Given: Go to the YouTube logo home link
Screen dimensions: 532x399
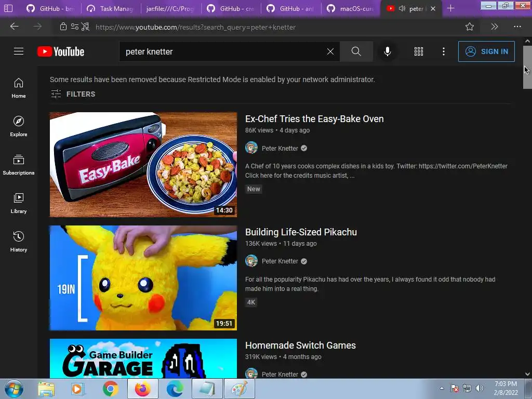Looking at the screenshot, I should (61, 51).
